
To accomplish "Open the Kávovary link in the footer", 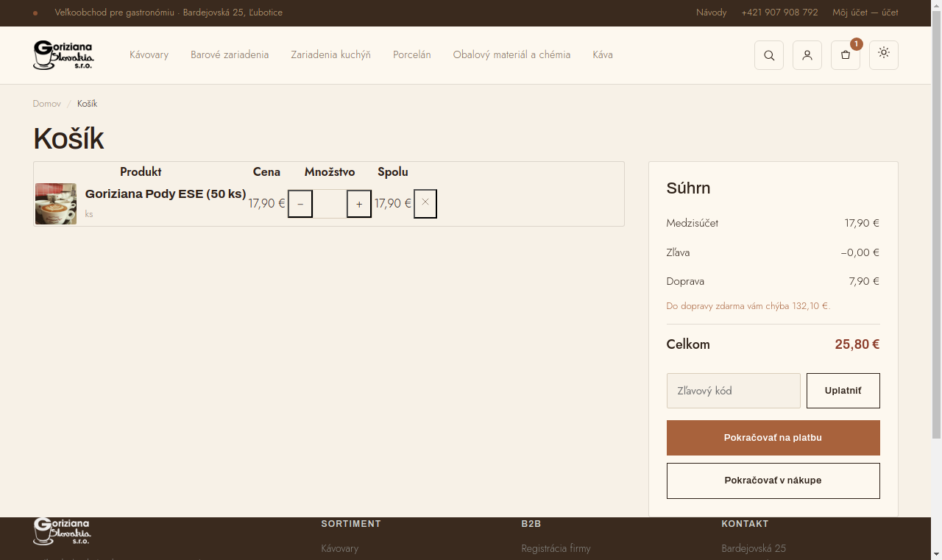I will (x=340, y=548).
